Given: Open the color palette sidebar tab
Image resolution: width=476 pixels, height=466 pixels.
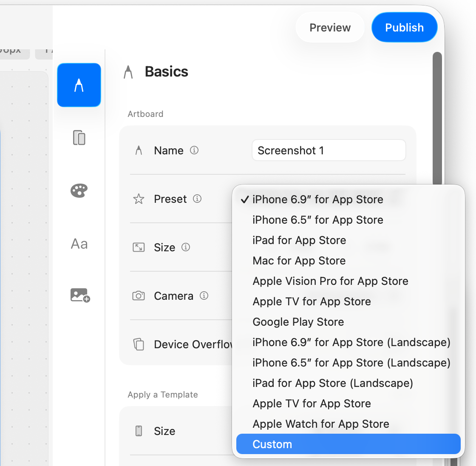Looking at the screenshot, I should pyautogui.click(x=79, y=191).
